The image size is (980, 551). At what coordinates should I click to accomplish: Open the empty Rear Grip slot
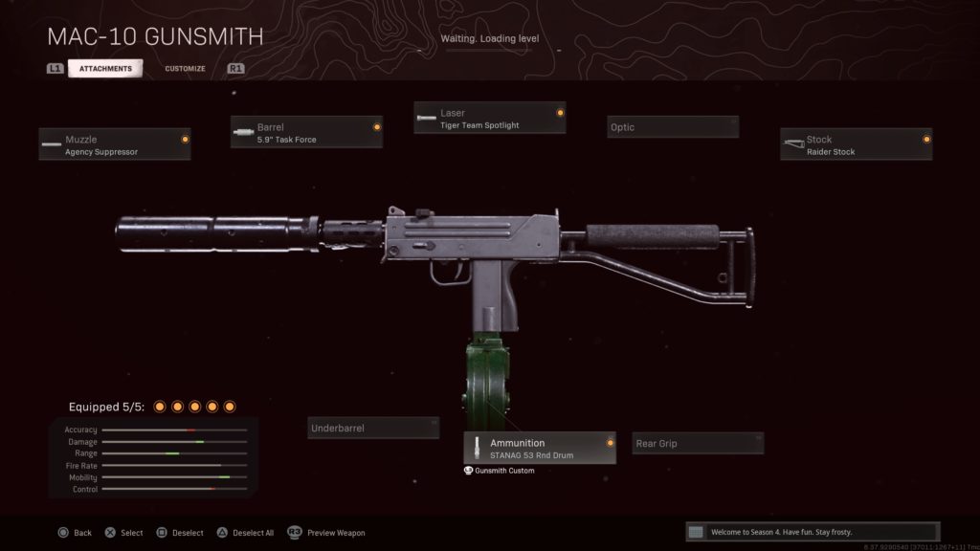pyautogui.click(x=698, y=443)
